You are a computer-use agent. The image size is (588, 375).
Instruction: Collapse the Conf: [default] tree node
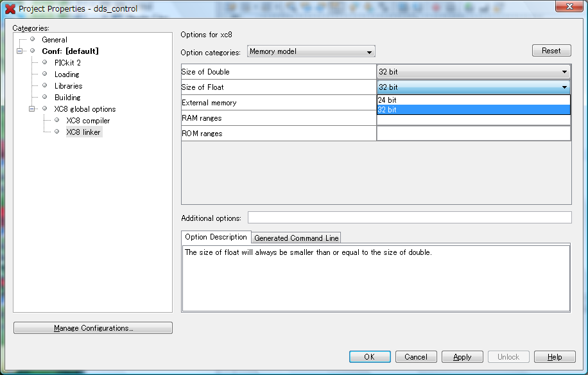pos(19,51)
